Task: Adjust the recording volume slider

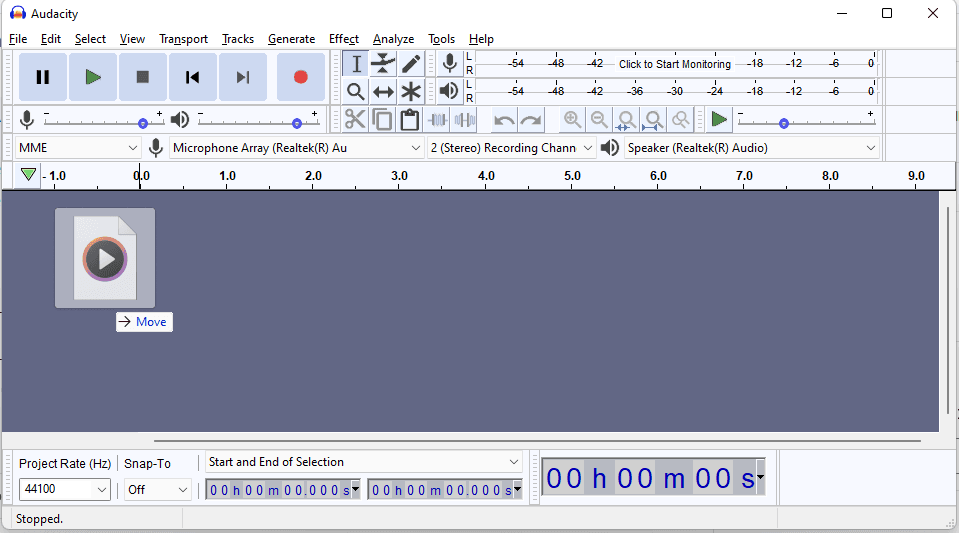Action: 143,123
